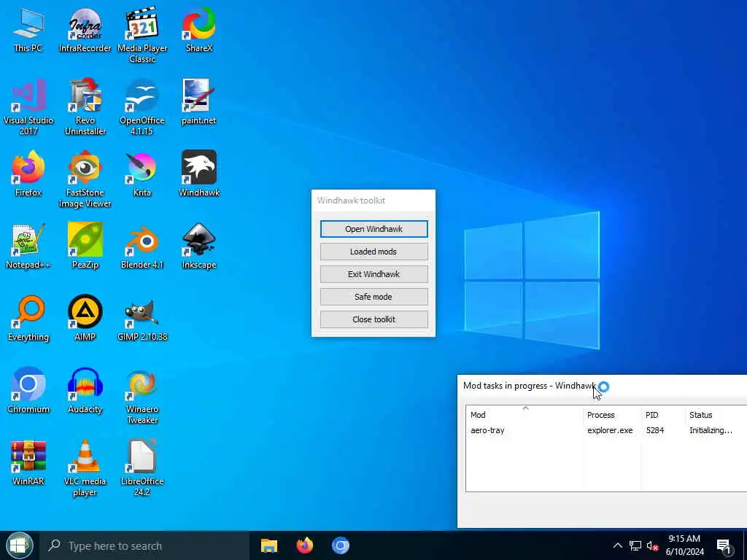Click the taskbar search box

pos(145,545)
